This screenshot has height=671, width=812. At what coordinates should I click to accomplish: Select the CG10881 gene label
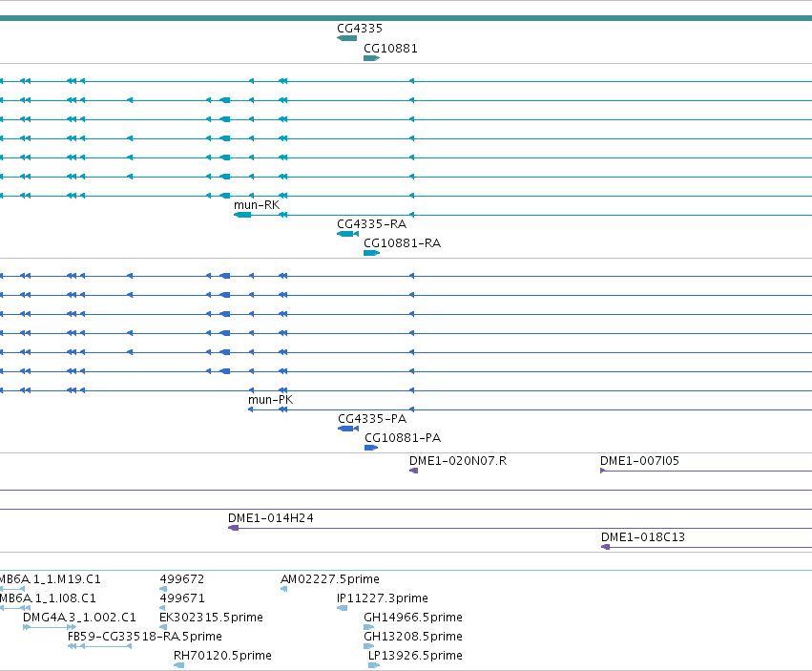tap(390, 48)
